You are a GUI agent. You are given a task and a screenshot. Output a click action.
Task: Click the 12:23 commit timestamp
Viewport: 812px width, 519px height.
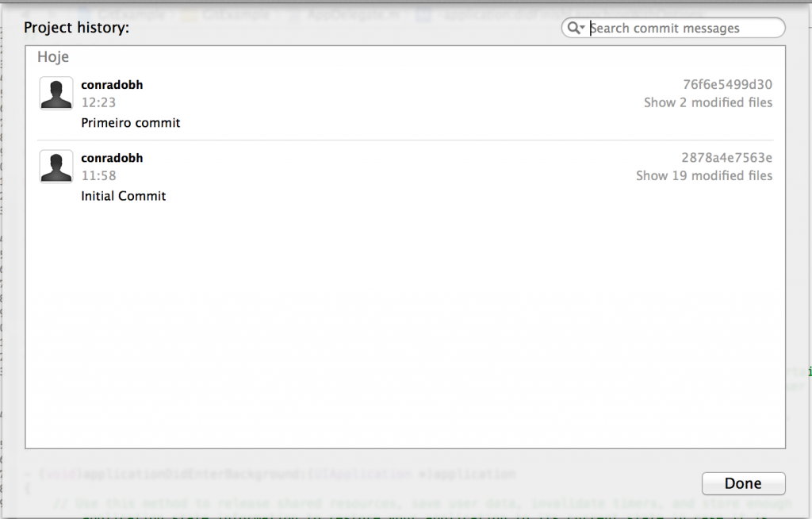coord(98,102)
